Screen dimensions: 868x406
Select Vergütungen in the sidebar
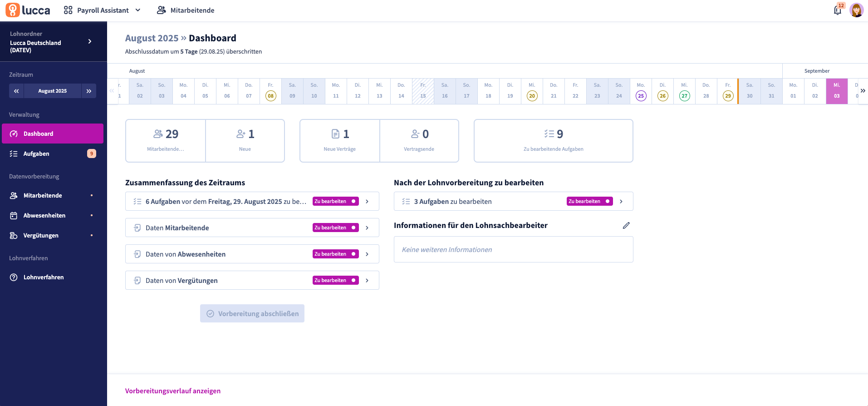click(41, 235)
